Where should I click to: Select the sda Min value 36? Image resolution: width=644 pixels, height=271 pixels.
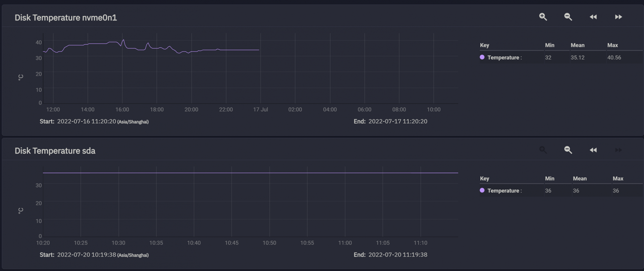pyautogui.click(x=548, y=191)
